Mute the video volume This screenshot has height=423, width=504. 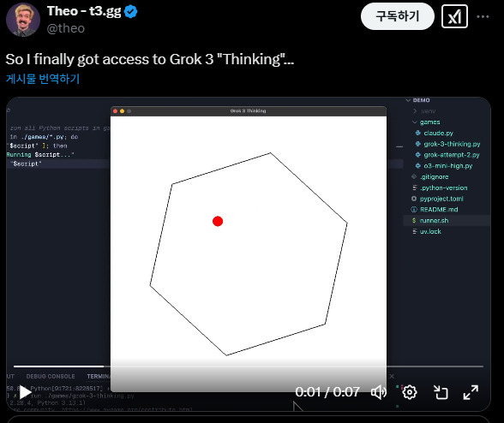coord(379,392)
